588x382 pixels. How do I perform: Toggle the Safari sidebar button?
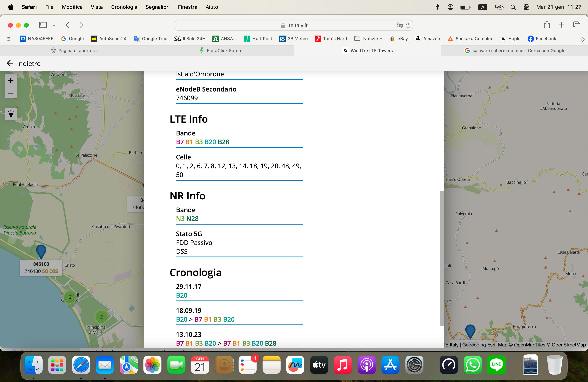coord(43,25)
